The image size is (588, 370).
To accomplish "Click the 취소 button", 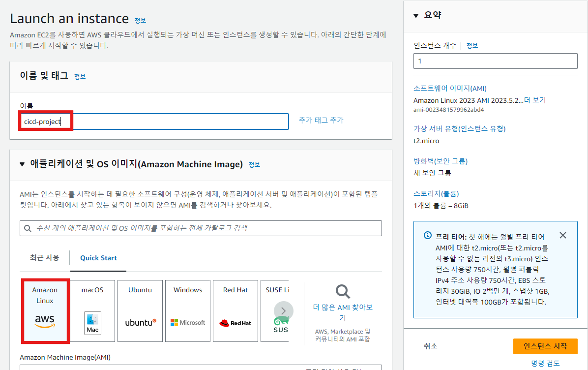I will (430, 346).
